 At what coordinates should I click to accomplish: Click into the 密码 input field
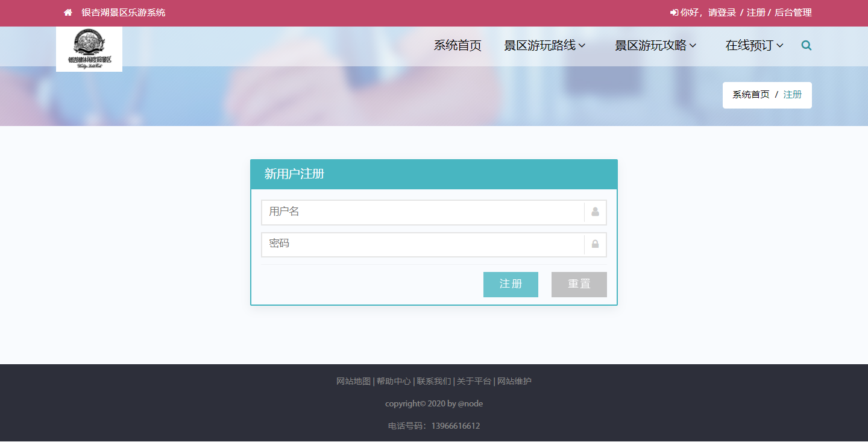pos(422,244)
